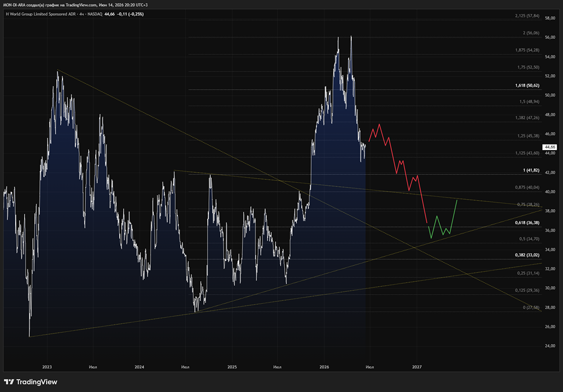Click the H World Group Limited Sponsored ADR title
This screenshot has height=392, width=563.
pos(41,14)
